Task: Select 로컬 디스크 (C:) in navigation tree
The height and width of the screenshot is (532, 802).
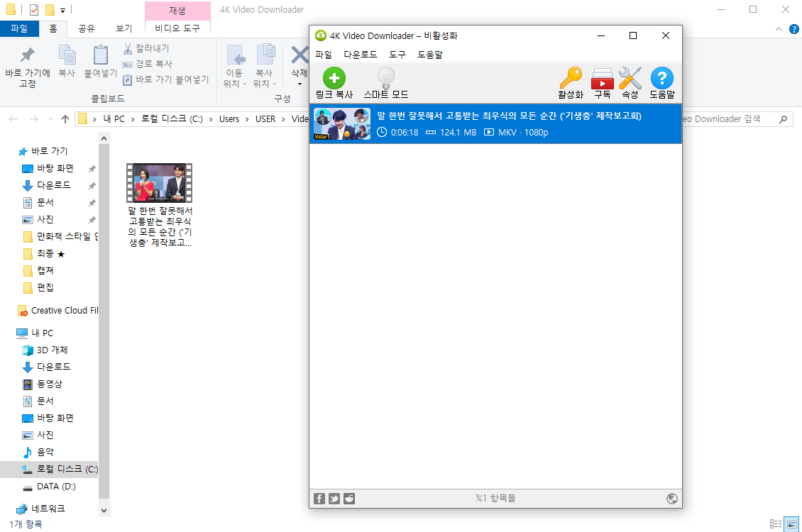Action: coord(49,469)
